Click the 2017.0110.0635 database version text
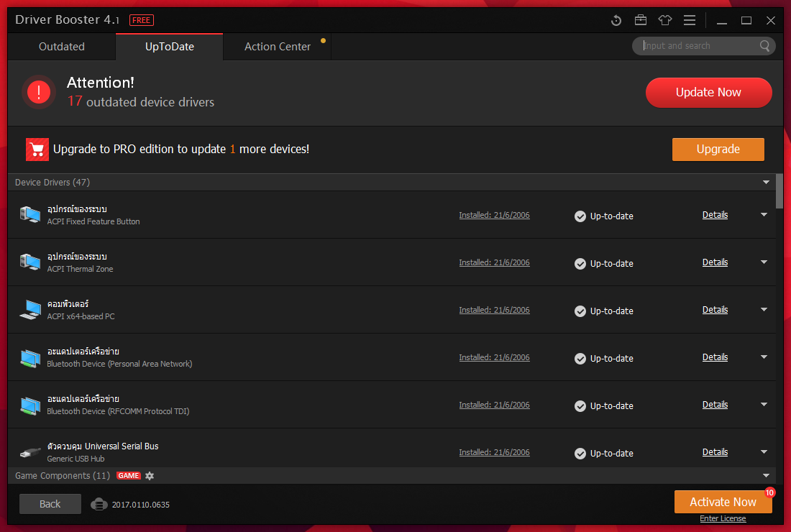 tap(141, 505)
